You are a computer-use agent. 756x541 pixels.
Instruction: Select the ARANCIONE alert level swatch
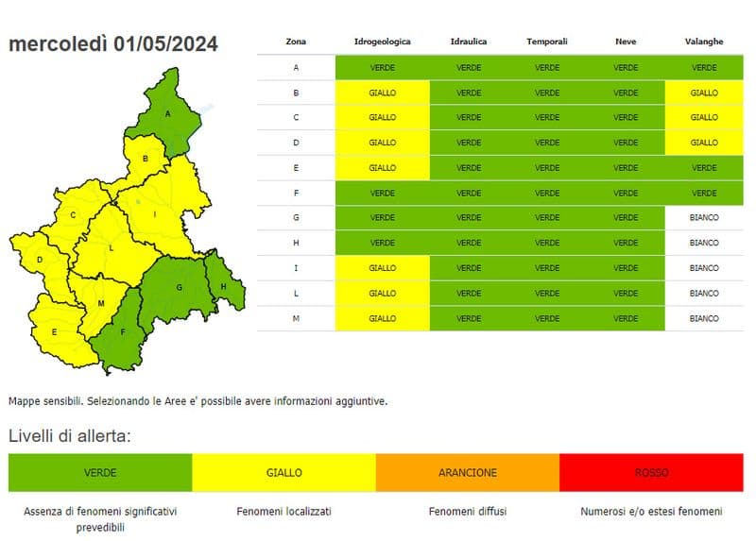pos(467,472)
